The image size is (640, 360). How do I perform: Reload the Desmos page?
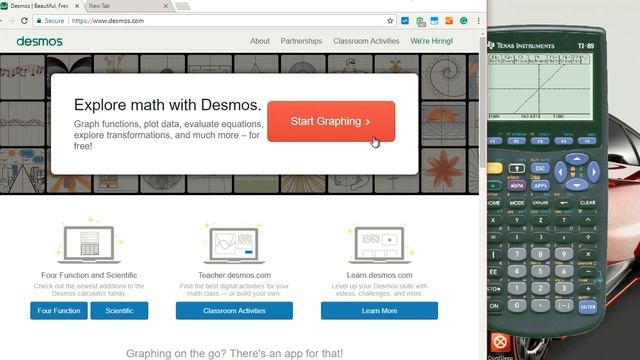pos(24,20)
